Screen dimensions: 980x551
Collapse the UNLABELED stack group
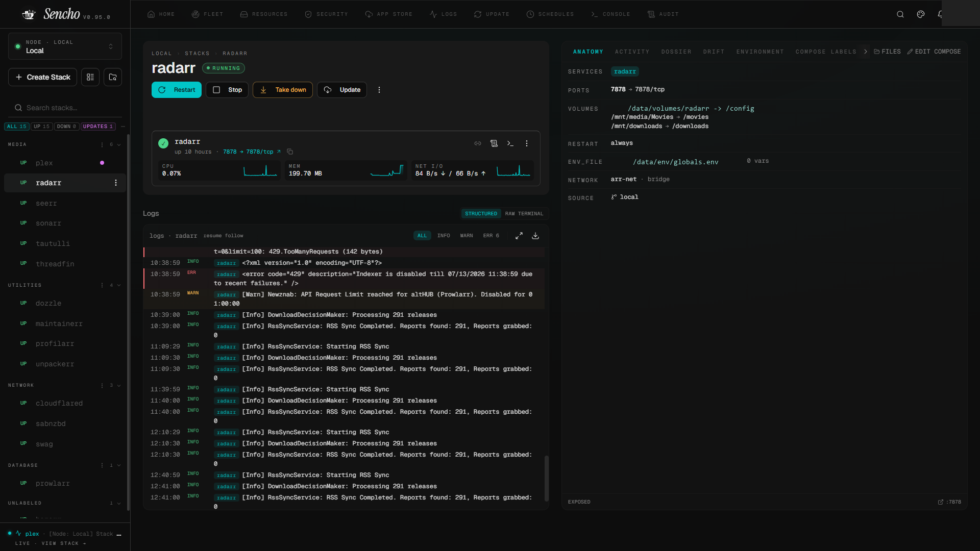tap(119, 503)
